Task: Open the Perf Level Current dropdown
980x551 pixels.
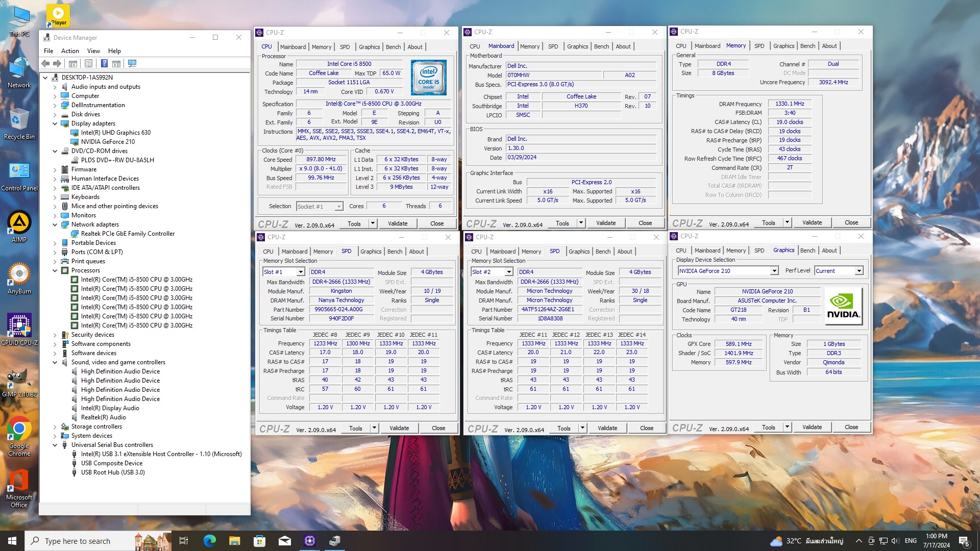Action: tap(839, 271)
